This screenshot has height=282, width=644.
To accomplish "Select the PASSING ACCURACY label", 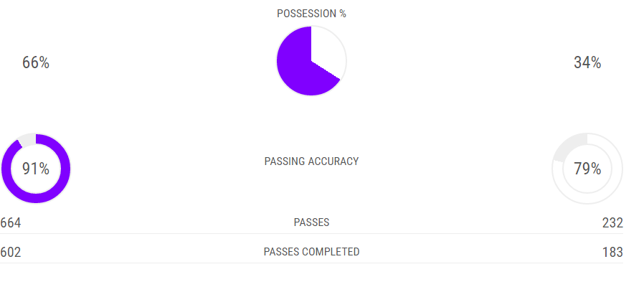I will 311,161.
